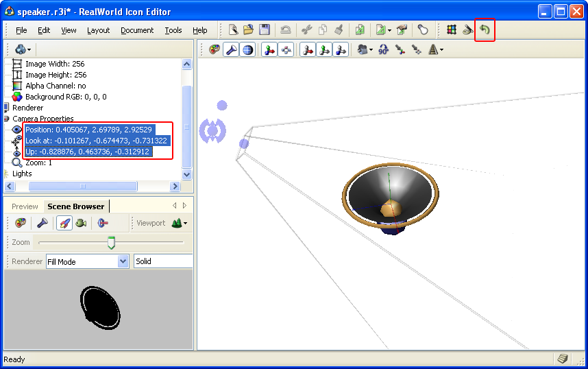Click the New document icon in the toolbar

pos(233,29)
